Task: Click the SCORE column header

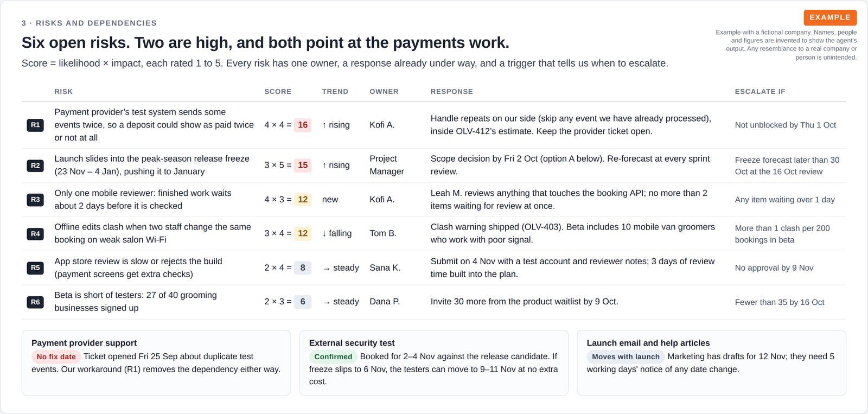Action: pos(278,92)
